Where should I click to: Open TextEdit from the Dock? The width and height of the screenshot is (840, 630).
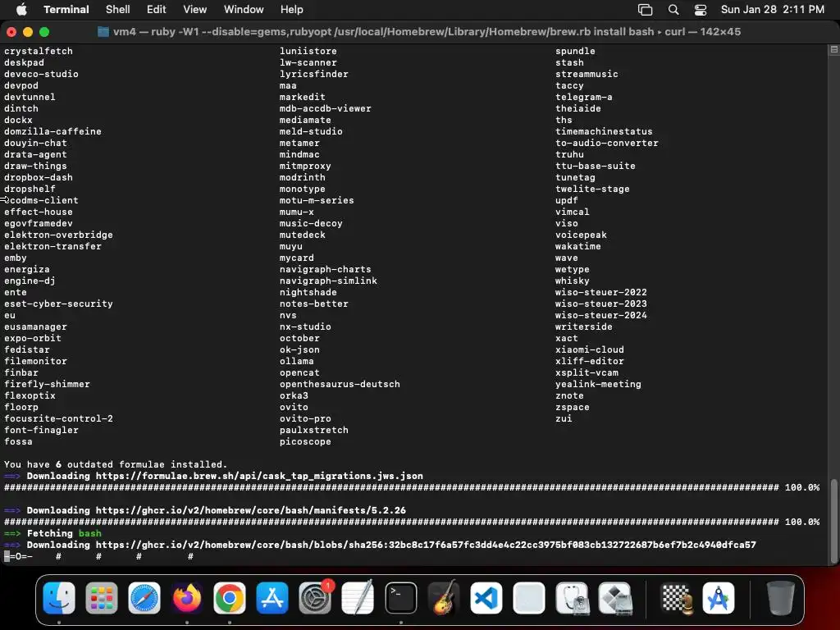click(x=358, y=598)
